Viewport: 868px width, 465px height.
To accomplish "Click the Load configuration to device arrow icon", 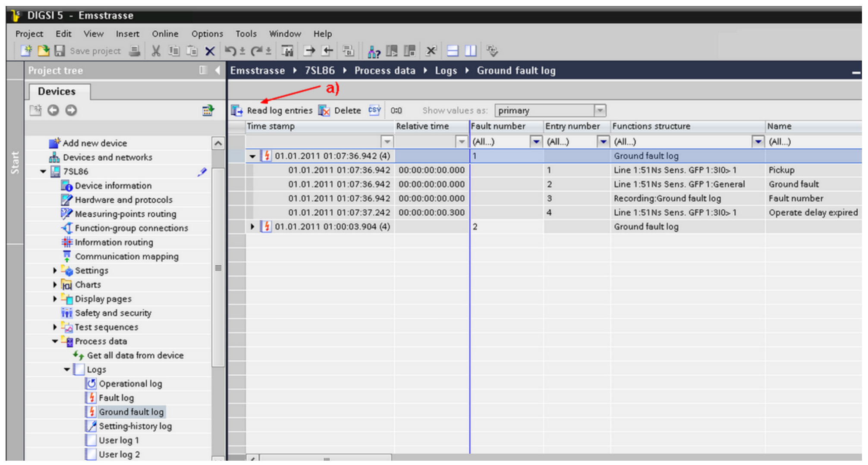I will click(x=309, y=51).
